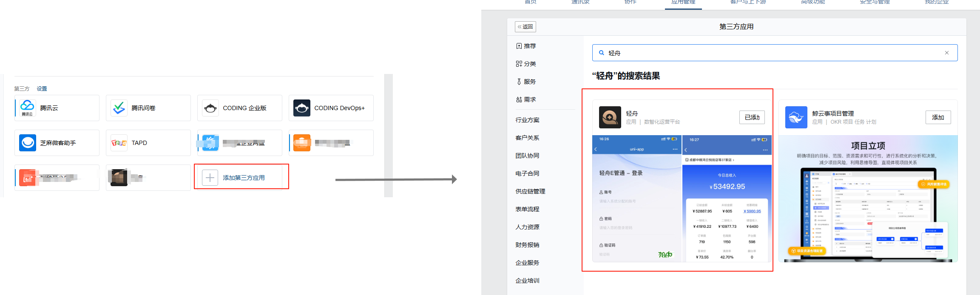Click the search magnifier icon
980x295 pixels.
602,53
